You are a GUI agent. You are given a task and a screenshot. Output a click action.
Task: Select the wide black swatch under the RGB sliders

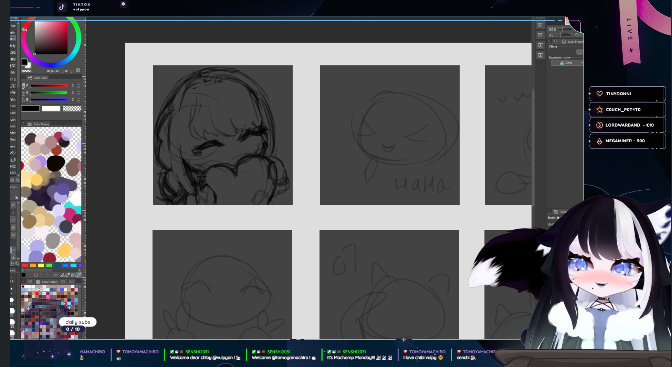[30, 108]
